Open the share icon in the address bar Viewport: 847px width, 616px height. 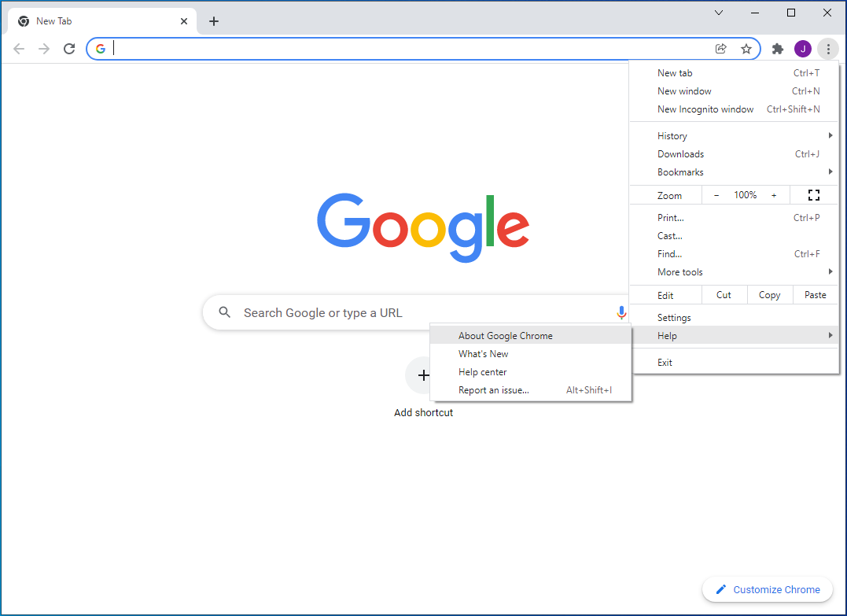tap(720, 48)
